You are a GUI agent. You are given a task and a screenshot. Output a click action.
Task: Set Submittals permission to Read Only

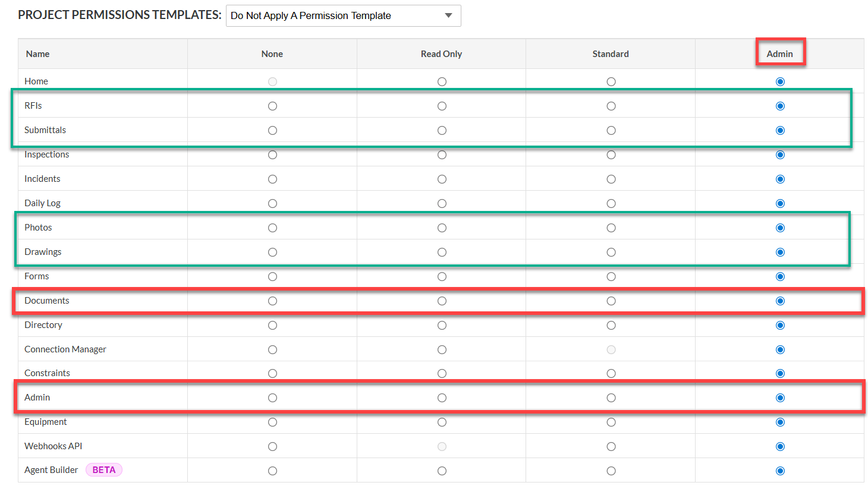(x=442, y=131)
